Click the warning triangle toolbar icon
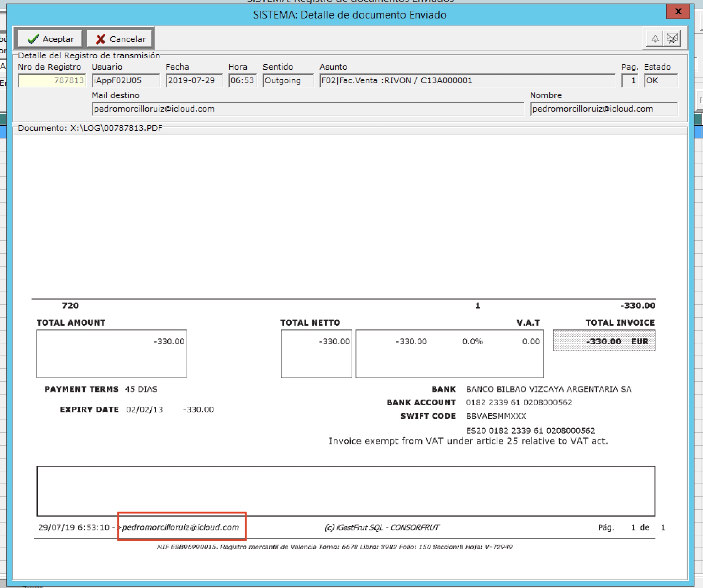Viewport: 703px width, 588px height. [655, 38]
